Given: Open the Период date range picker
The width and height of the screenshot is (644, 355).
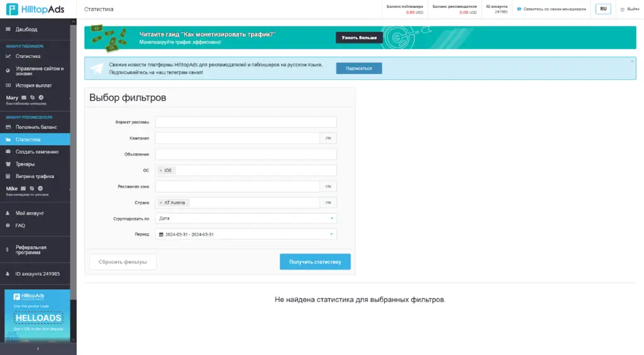Looking at the screenshot, I should tap(246, 234).
